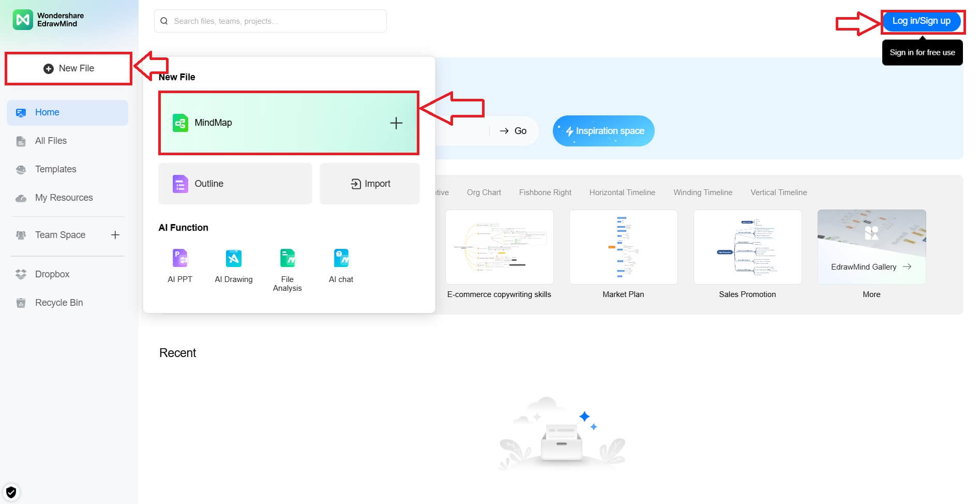Click the More label under gallery
Image resolution: width=980 pixels, height=504 pixels.
pyautogui.click(x=871, y=294)
